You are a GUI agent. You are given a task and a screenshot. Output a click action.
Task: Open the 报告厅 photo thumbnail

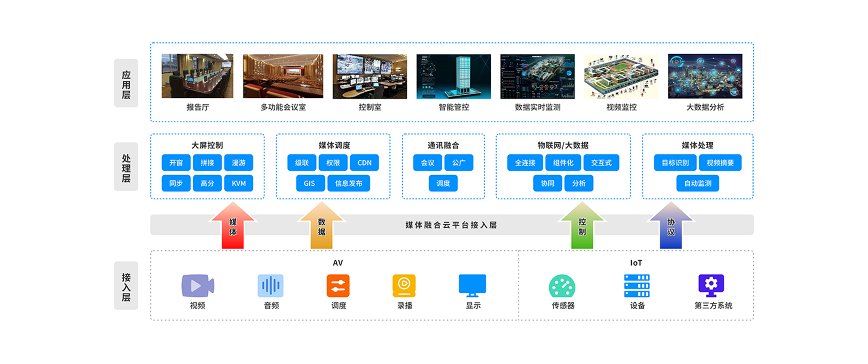pos(197,76)
